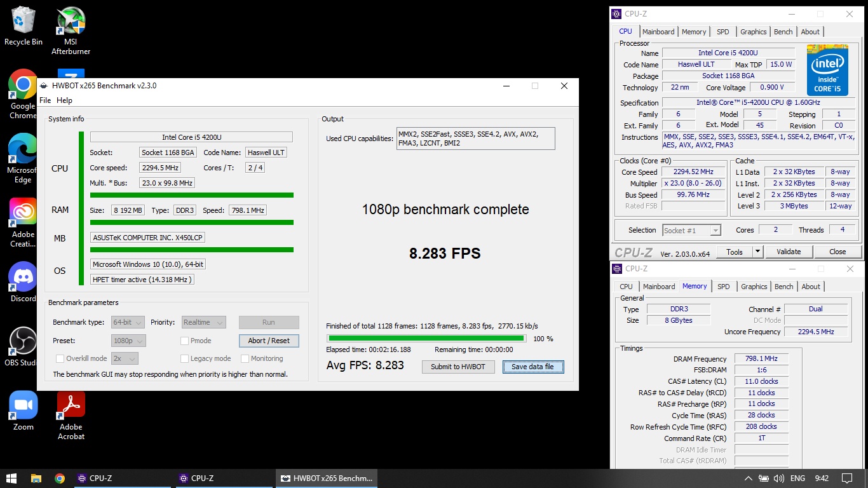
Task: Open Adobe Creative Cloud desktop shortcut
Action: click(x=23, y=222)
